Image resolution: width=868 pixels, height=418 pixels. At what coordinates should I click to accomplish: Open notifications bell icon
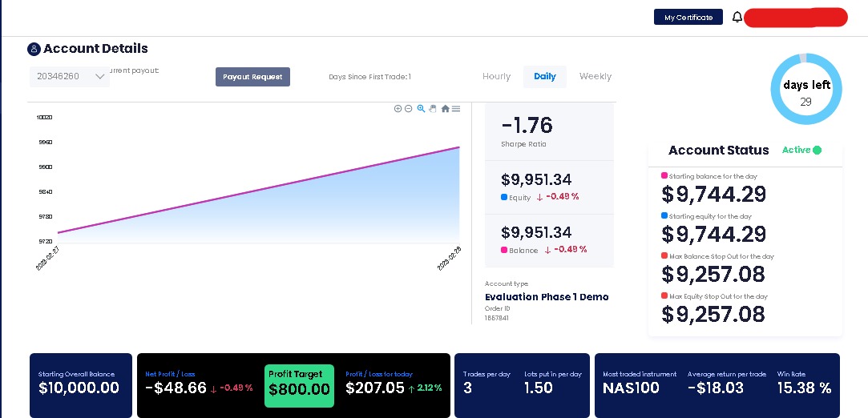737,17
